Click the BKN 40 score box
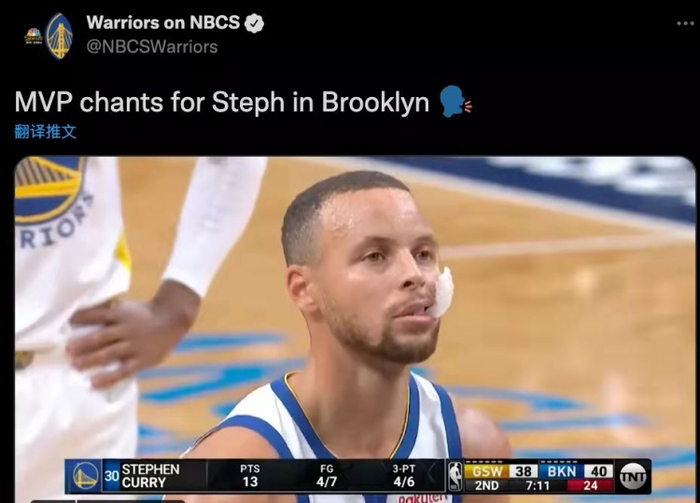The height and width of the screenshot is (503, 700). tap(576, 471)
